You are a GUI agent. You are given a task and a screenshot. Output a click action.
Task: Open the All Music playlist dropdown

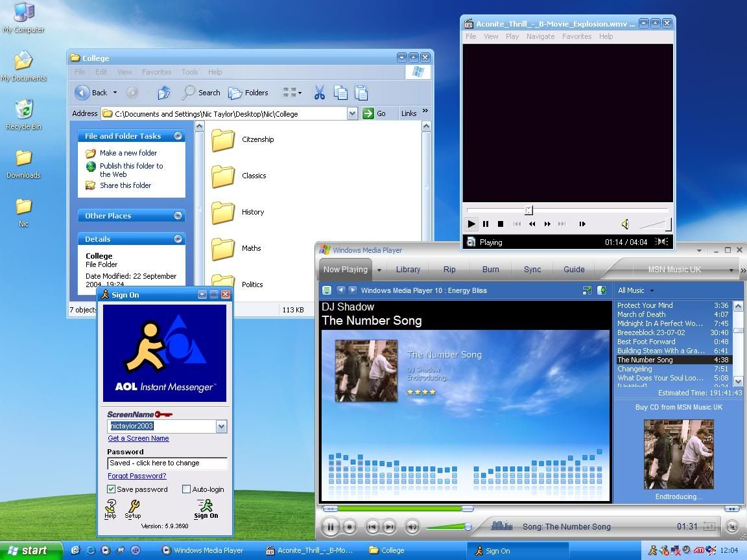point(652,290)
